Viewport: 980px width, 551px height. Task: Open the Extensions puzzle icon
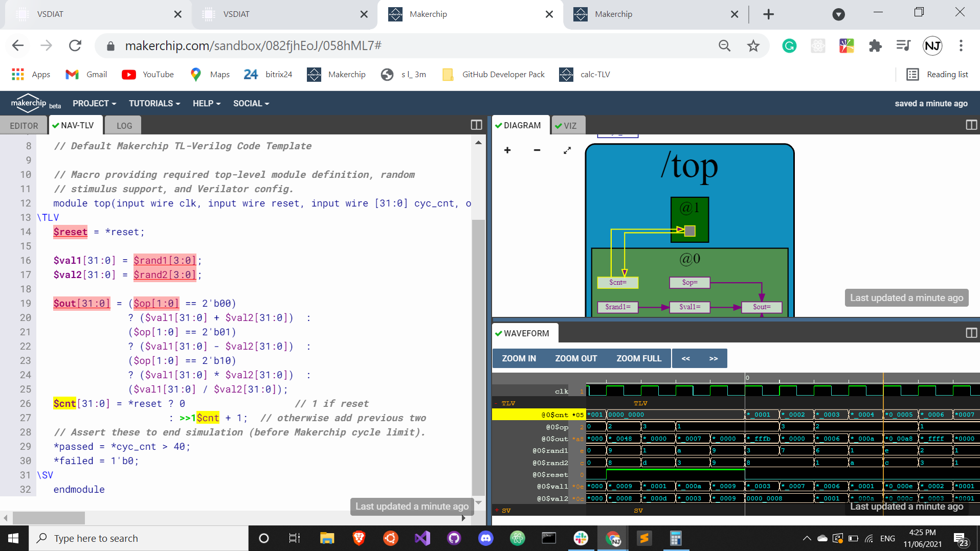(x=875, y=46)
